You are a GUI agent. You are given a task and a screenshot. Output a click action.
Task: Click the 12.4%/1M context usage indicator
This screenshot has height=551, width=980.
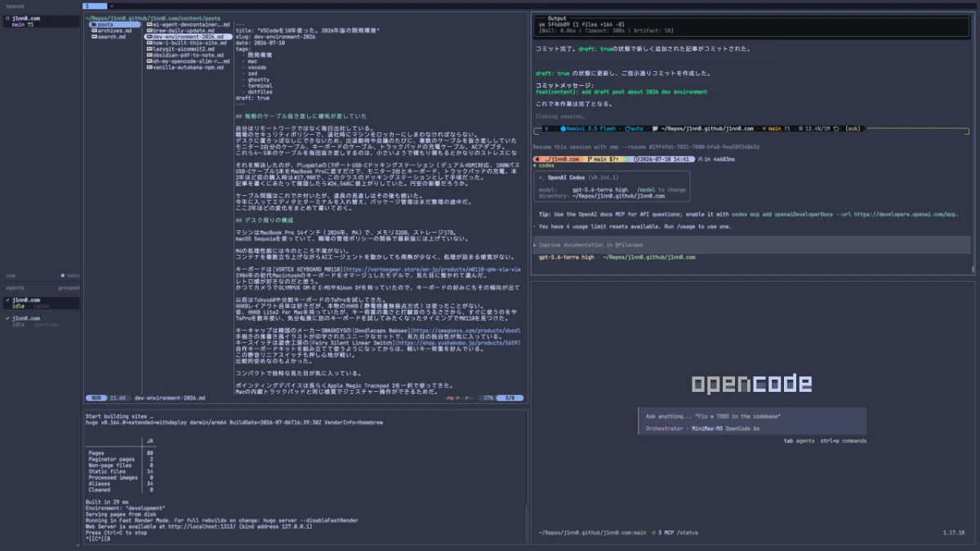817,129
